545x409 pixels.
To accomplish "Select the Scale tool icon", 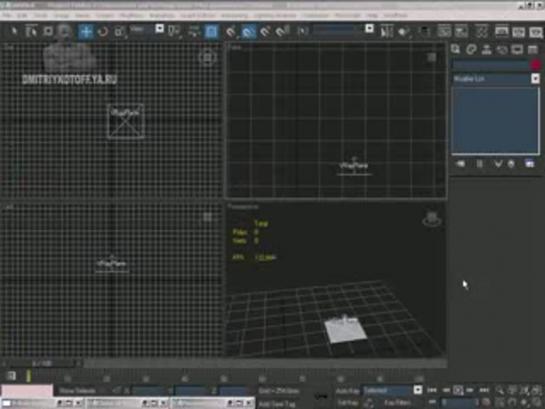I will pyautogui.click(x=120, y=32).
